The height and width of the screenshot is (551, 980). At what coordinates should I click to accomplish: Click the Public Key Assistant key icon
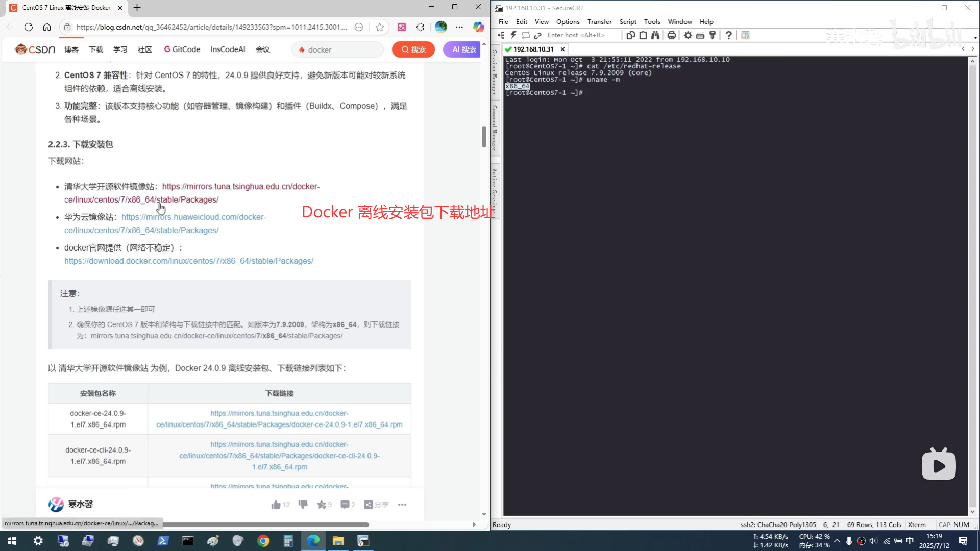713,35
